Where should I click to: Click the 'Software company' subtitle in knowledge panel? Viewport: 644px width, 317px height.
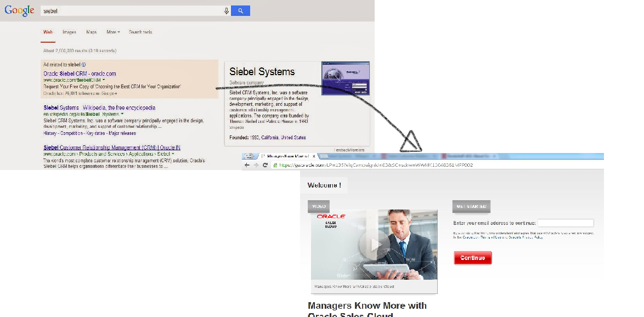246,83
